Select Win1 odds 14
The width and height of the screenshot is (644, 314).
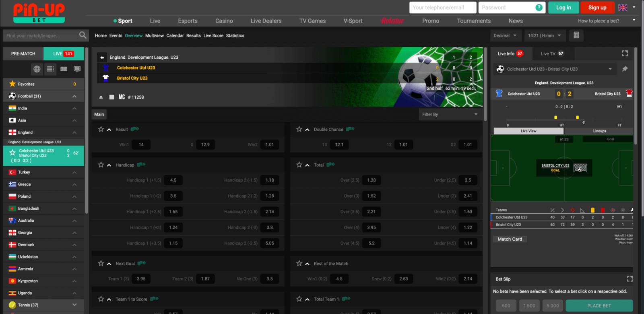coord(141,145)
